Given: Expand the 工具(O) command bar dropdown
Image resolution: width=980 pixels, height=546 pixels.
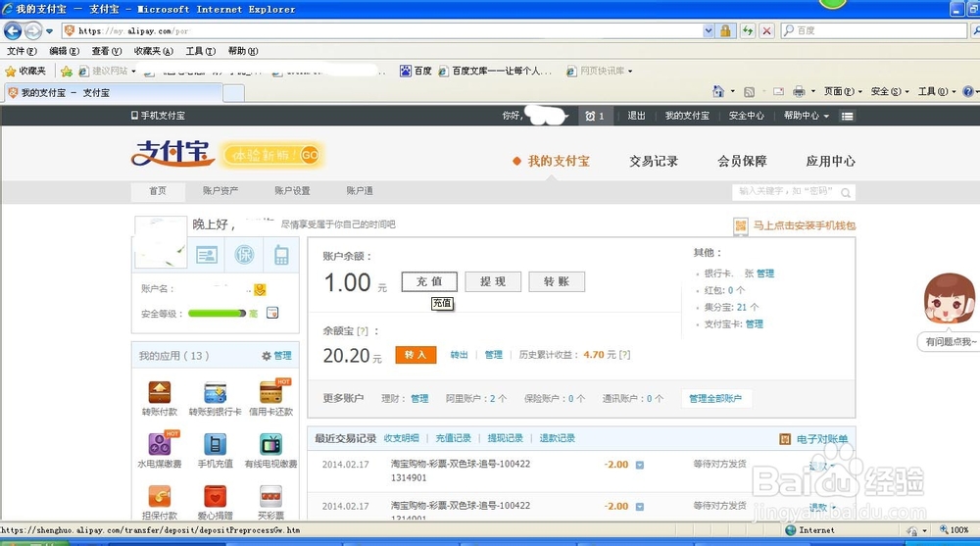Looking at the screenshot, I should pos(937,91).
